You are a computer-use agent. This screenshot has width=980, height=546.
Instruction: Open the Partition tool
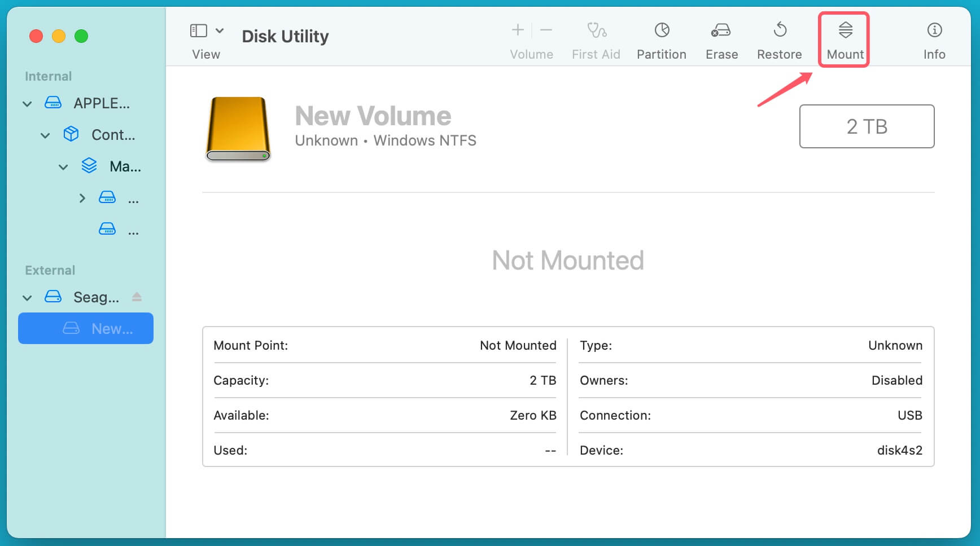click(x=661, y=38)
